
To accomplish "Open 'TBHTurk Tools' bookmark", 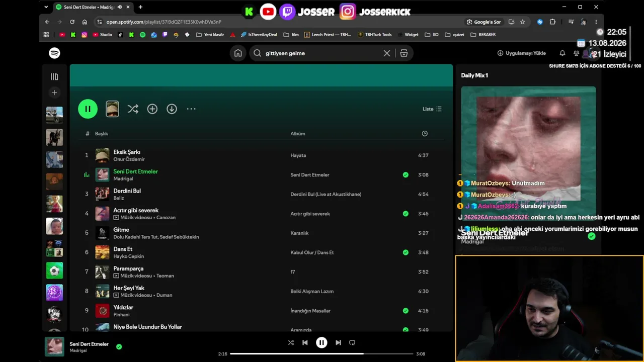I will point(375,35).
